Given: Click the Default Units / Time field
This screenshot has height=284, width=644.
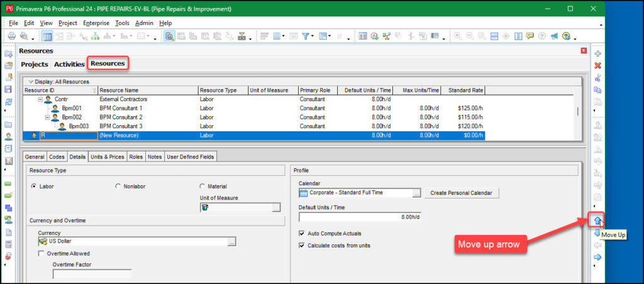Looking at the screenshot, I should click(x=360, y=217).
